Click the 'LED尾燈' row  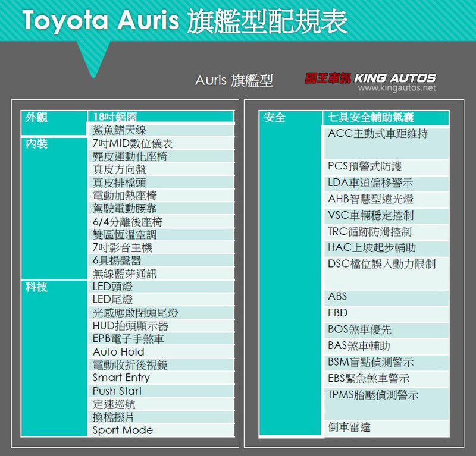pos(161,300)
